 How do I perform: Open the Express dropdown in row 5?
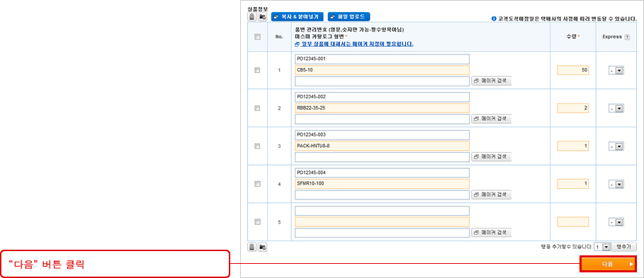pyautogui.click(x=616, y=222)
